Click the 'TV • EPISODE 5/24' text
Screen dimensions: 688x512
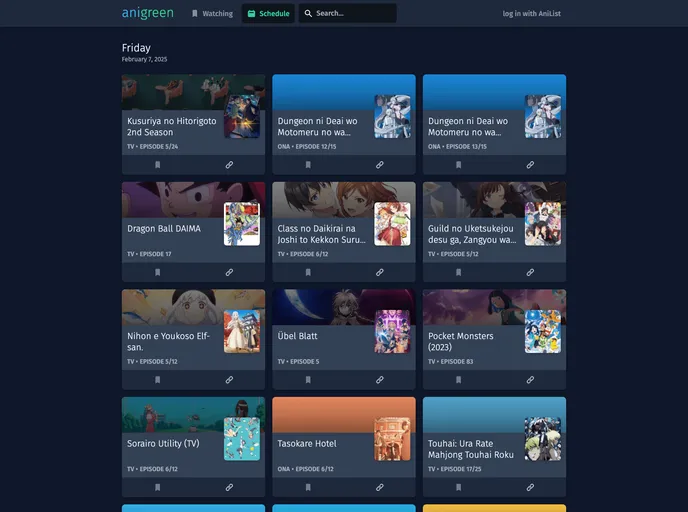pos(153,147)
